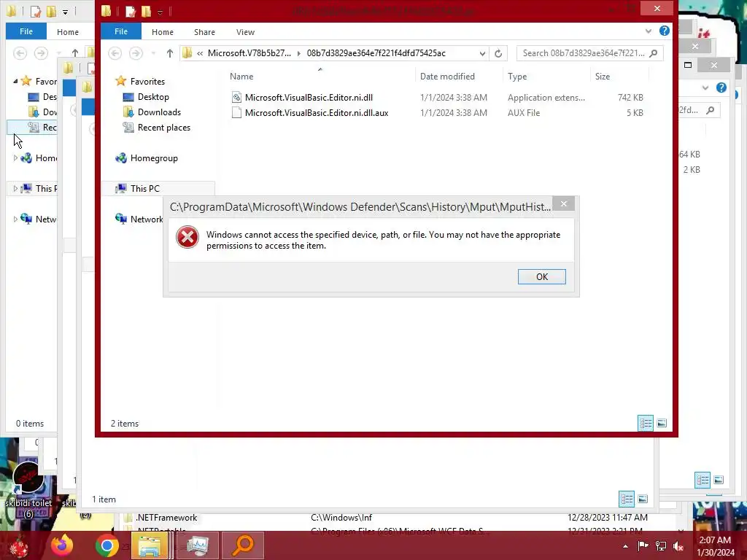Select 08b7d3829ae364e7f221f4dfd75425ac breadcrumb
747x560 pixels.
(x=376, y=53)
